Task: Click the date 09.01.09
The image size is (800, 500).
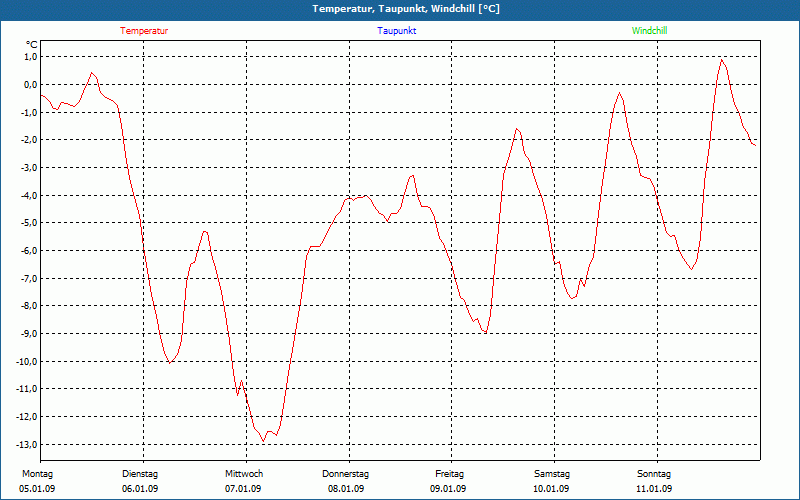Action: pyautogui.click(x=448, y=489)
